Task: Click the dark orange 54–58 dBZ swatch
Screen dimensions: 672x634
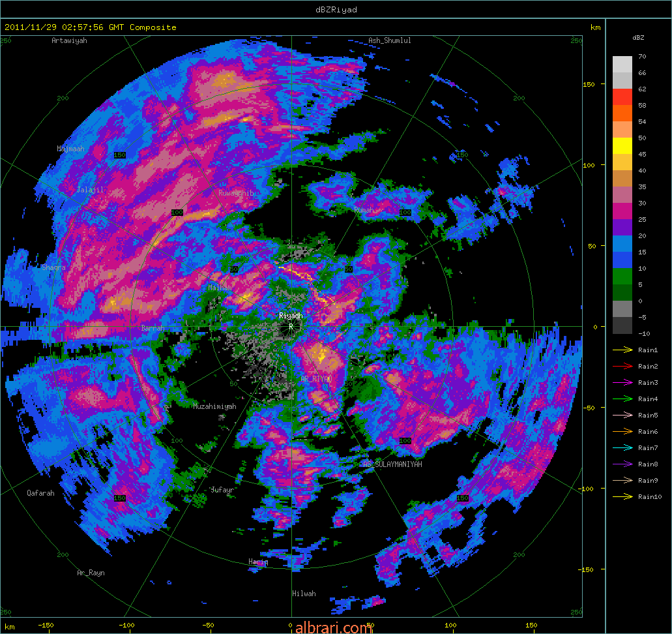Action: pyautogui.click(x=622, y=113)
